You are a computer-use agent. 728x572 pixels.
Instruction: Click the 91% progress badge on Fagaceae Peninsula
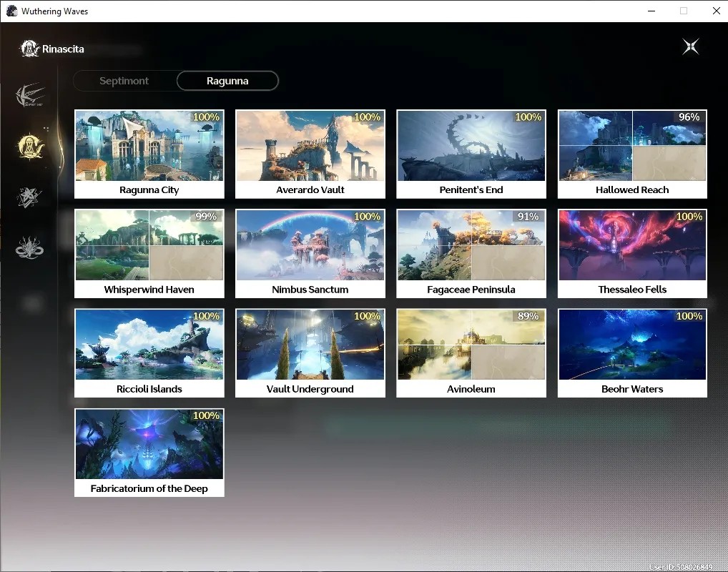click(528, 217)
